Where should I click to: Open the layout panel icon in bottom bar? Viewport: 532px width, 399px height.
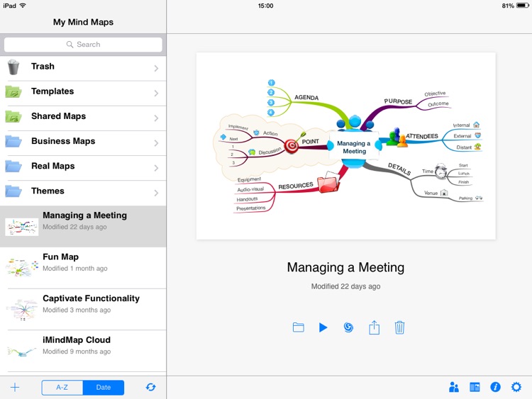click(x=475, y=387)
